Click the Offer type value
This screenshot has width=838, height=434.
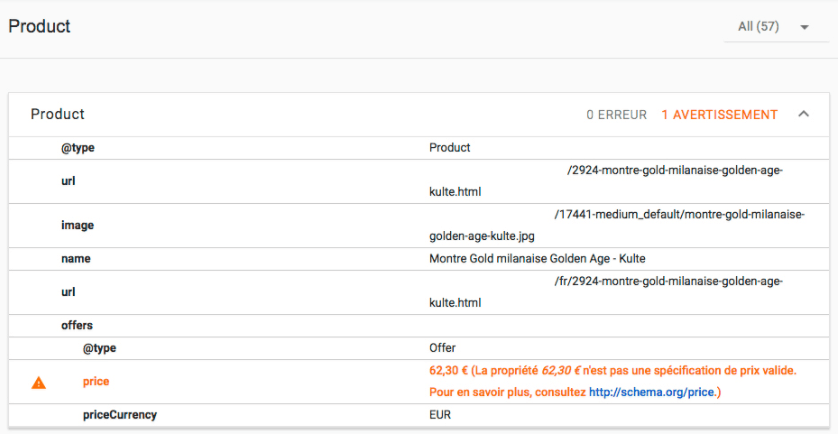pyautogui.click(x=442, y=348)
